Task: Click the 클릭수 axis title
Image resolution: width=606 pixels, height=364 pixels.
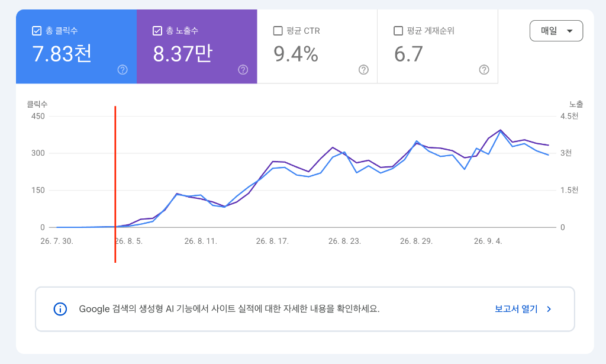Action: 37,104
